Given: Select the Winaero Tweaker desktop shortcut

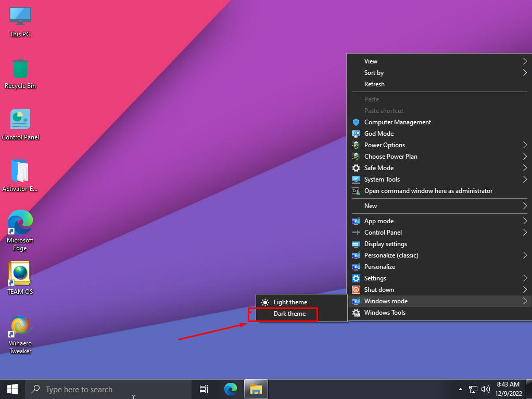Looking at the screenshot, I should [x=20, y=333].
